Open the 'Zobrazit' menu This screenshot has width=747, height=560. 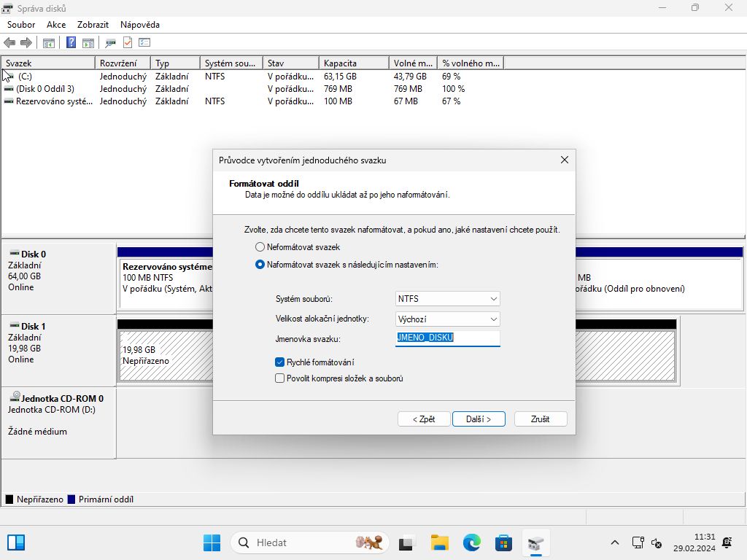click(x=93, y=25)
